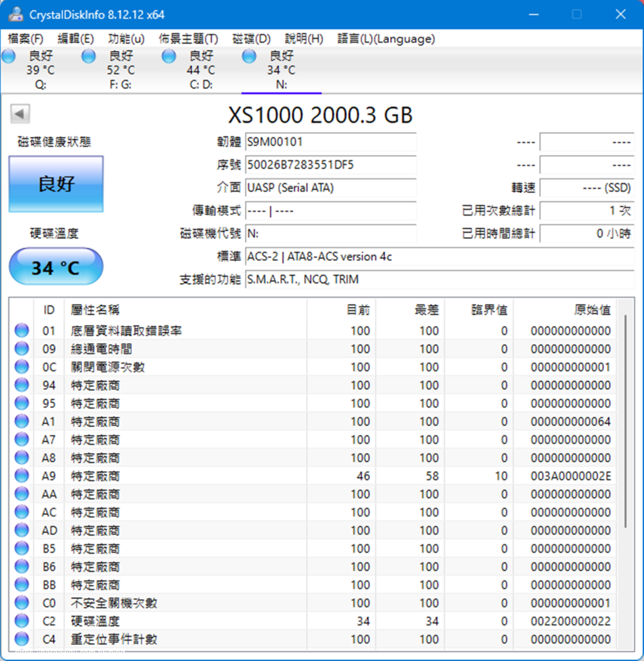Image resolution: width=644 pixels, height=661 pixels.
Task: Click the 臨界值 column header
Action: pyautogui.click(x=479, y=310)
